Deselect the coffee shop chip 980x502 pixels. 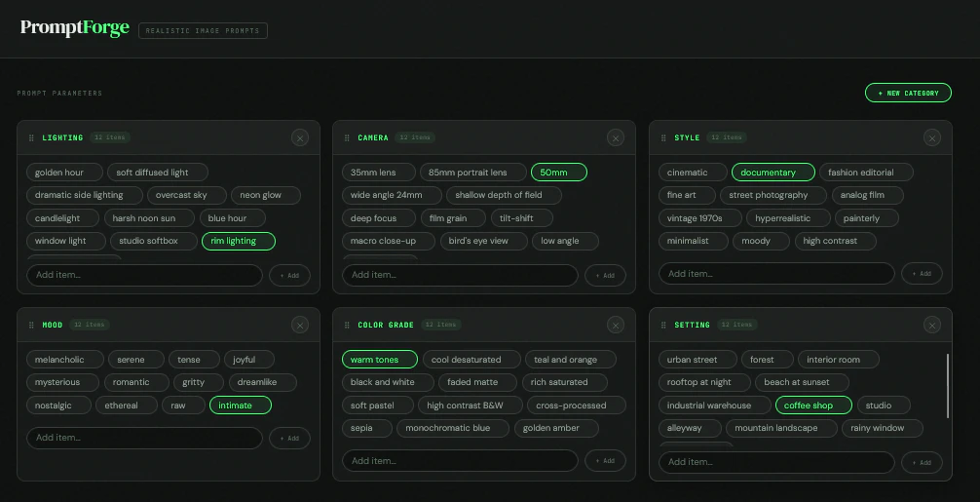(x=813, y=405)
